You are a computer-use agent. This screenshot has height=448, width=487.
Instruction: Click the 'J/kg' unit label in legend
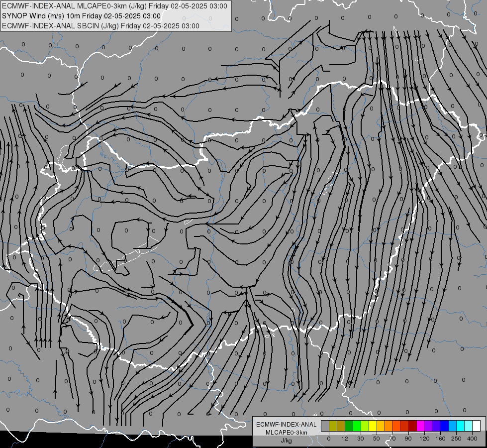click(x=287, y=441)
